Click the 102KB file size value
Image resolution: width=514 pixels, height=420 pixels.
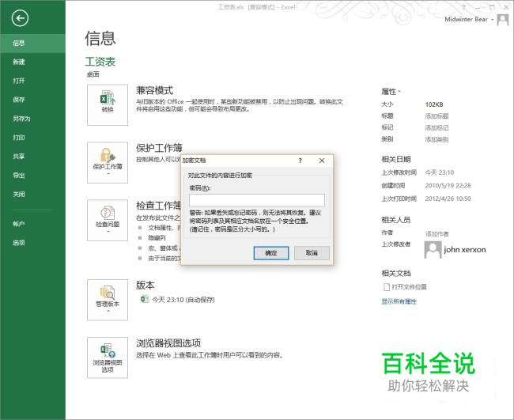pyautogui.click(x=434, y=104)
